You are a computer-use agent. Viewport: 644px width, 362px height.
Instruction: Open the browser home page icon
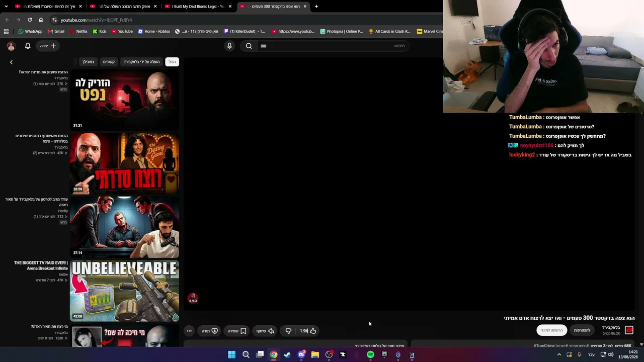(41, 20)
